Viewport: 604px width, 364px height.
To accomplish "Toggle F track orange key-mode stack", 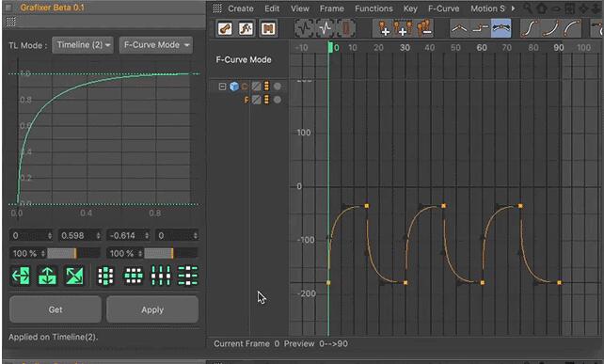I will [x=266, y=100].
